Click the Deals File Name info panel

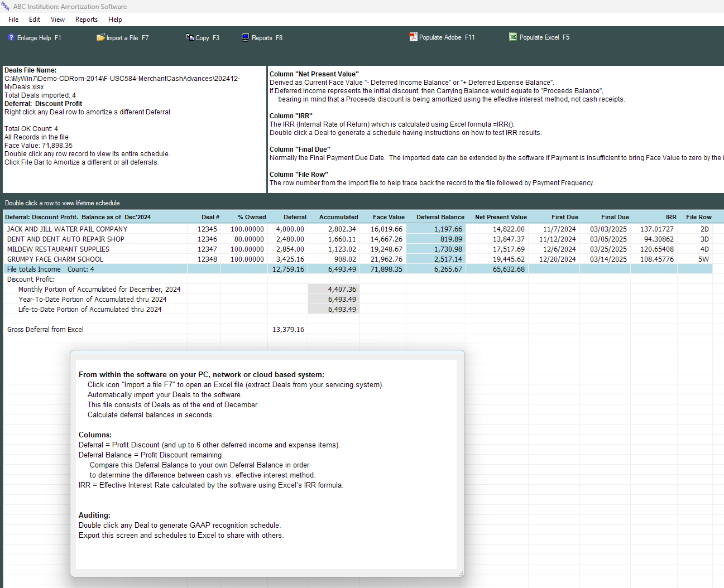pyautogui.click(x=134, y=129)
